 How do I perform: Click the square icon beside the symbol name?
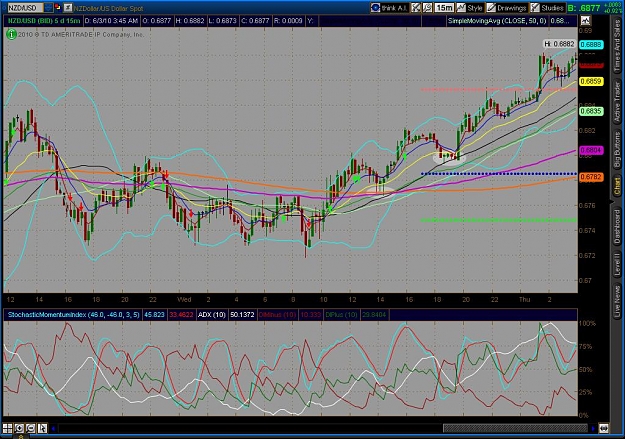[x=68, y=8]
